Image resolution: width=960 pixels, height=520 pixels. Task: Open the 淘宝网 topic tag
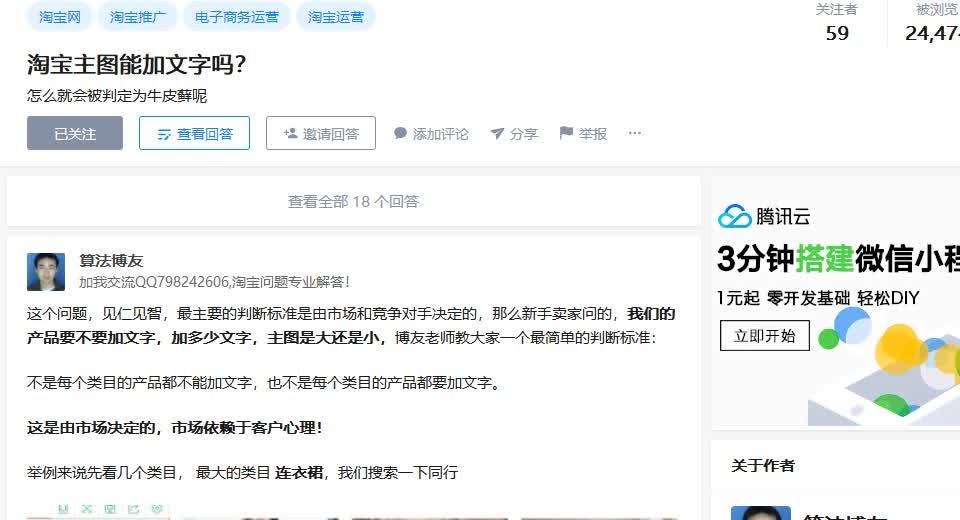tap(59, 17)
